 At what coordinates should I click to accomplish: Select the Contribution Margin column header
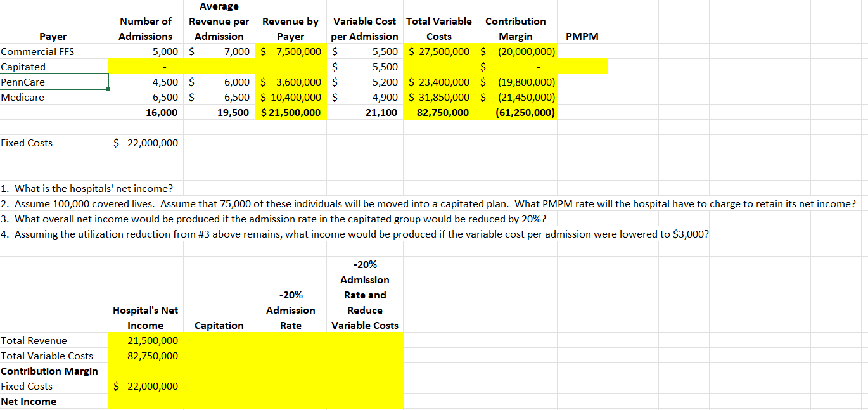click(x=516, y=29)
